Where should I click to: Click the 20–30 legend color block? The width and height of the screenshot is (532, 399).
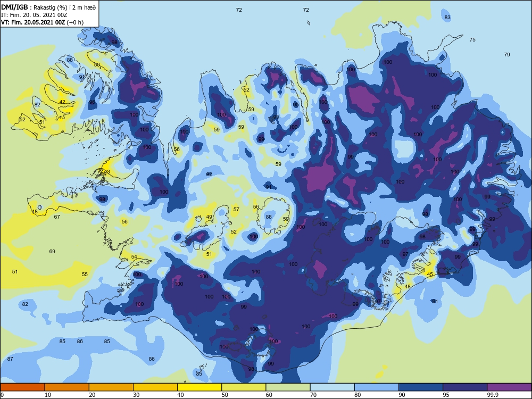point(111,387)
